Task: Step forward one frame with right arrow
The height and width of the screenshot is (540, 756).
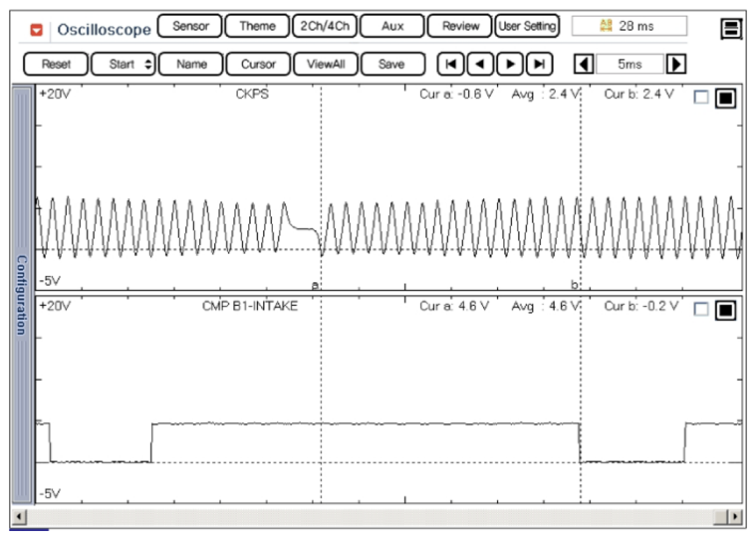Action: tap(510, 64)
